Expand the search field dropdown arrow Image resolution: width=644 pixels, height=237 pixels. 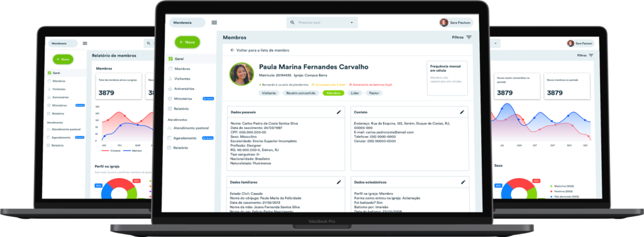(352, 23)
